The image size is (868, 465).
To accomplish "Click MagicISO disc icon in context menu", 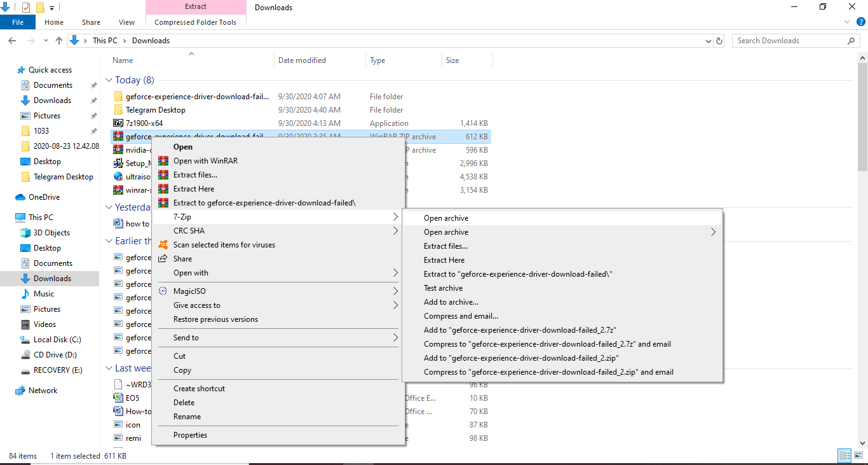I will [163, 291].
